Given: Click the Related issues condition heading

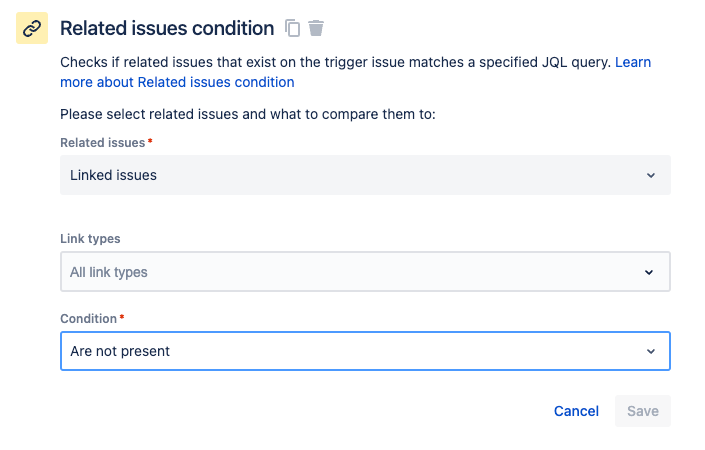Looking at the screenshot, I should (167, 28).
